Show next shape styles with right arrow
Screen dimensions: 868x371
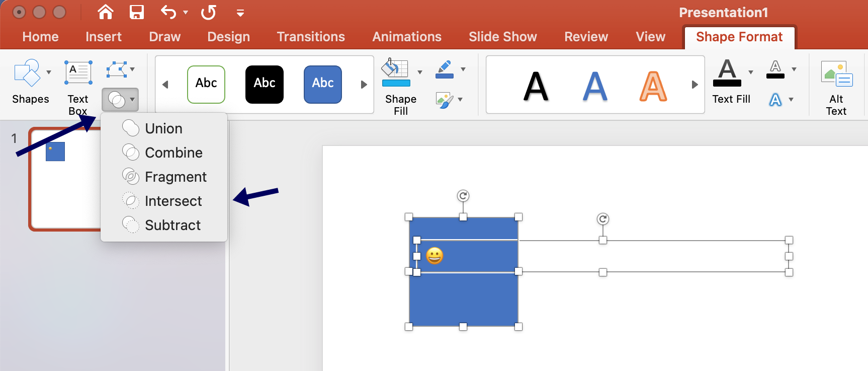click(x=364, y=85)
